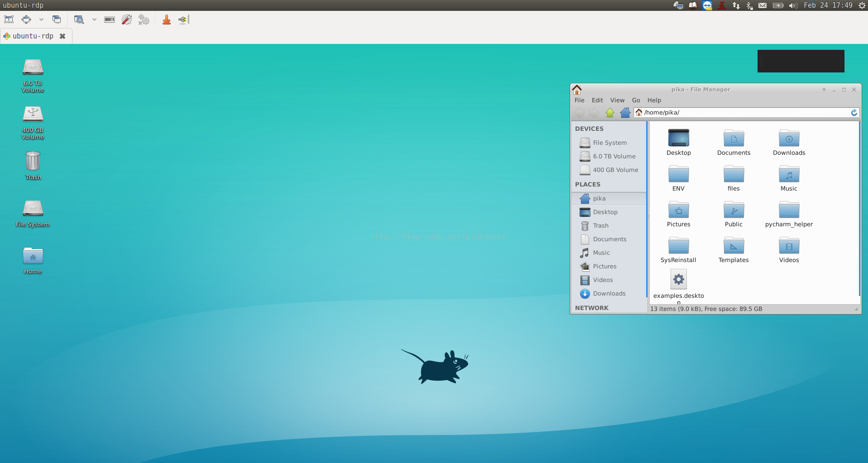868x463 pixels.
Task: Toggle Remmina scaled mode magnifier icon
Action: click(x=79, y=19)
